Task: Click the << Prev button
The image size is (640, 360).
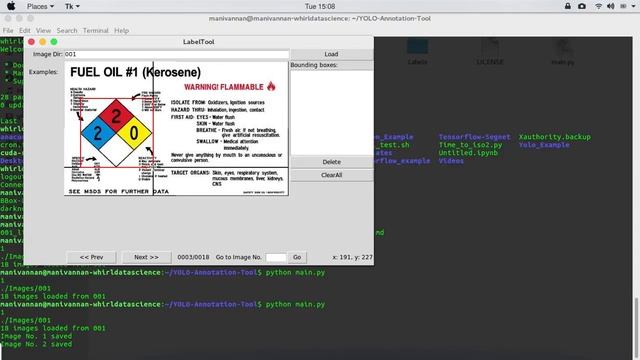Action: point(91,257)
